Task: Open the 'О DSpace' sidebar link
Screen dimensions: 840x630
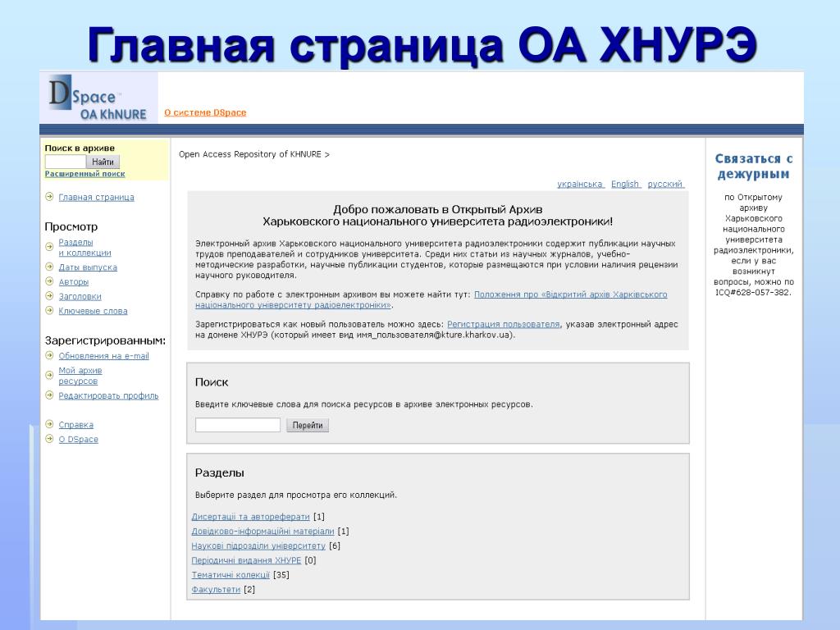Action: pos(78,439)
